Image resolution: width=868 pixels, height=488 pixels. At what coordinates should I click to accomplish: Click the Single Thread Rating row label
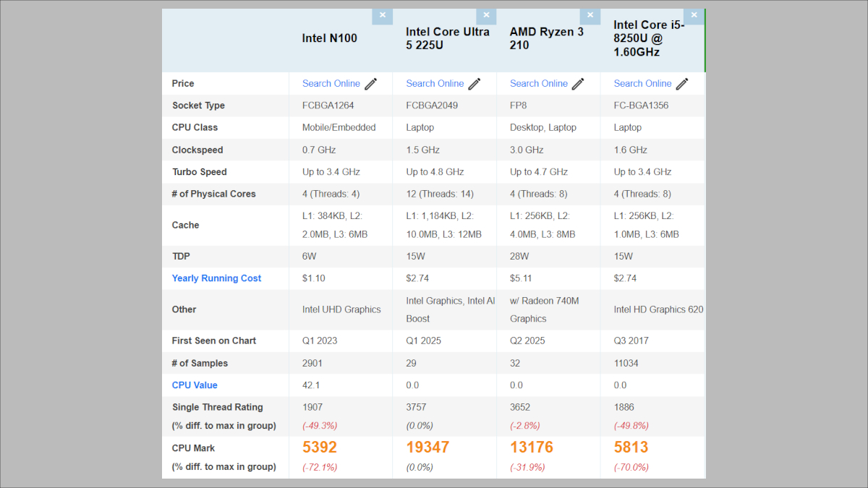point(218,407)
